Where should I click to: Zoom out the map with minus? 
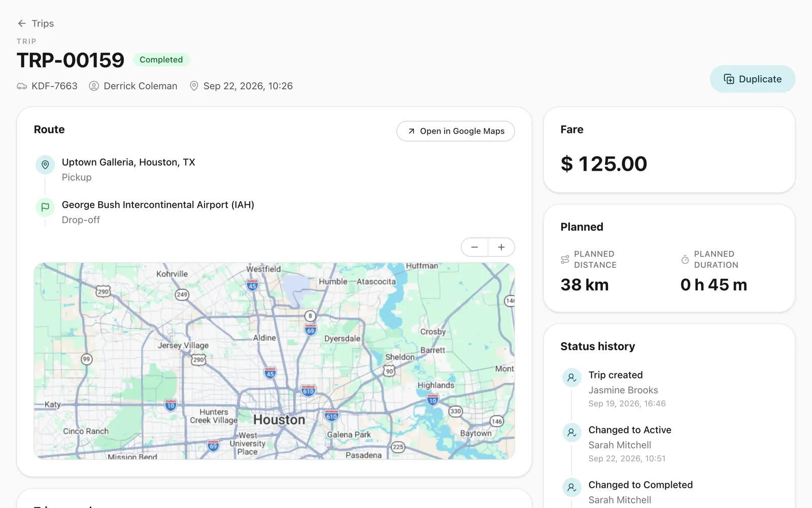tap(475, 247)
